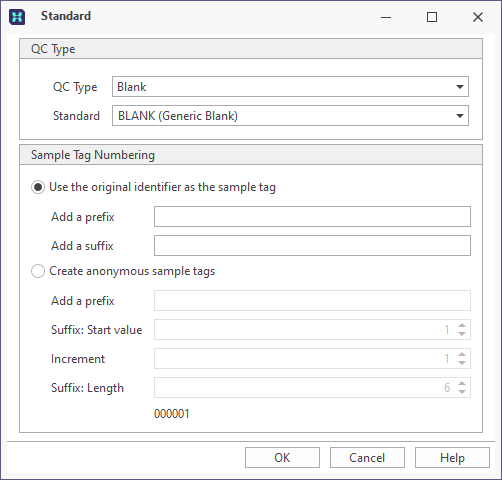This screenshot has height=480, width=502.
Task: Decrease the Increment value
Action: pyautogui.click(x=462, y=363)
